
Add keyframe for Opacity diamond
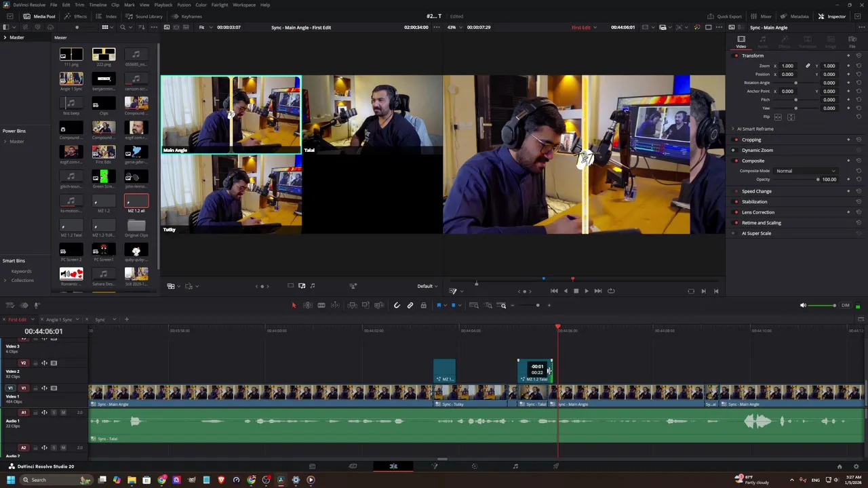click(x=848, y=180)
